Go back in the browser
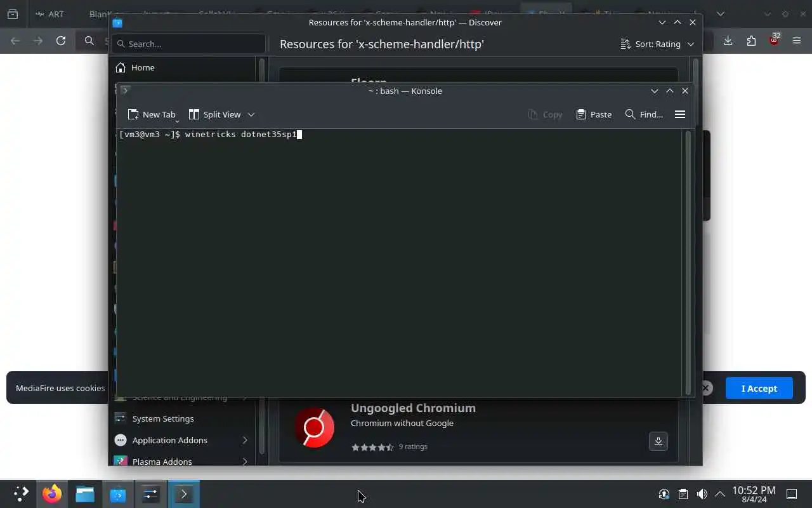This screenshot has height=508, width=812. (15, 41)
